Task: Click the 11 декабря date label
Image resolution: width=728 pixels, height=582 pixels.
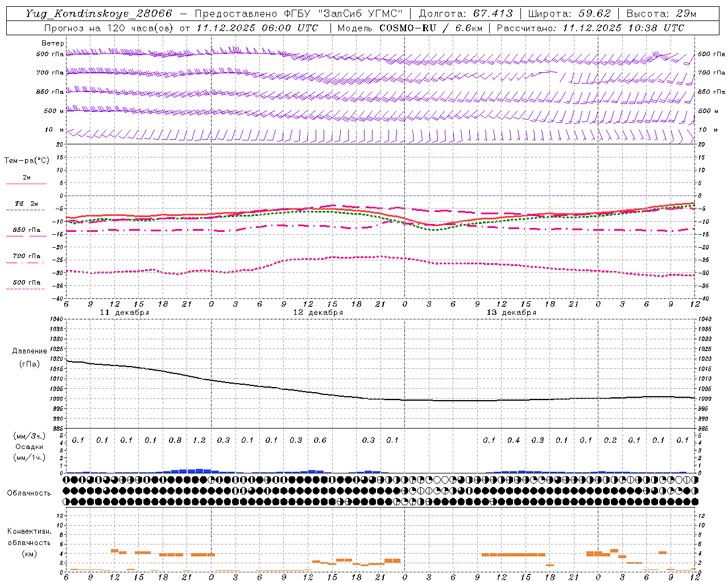Action: tap(125, 313)
